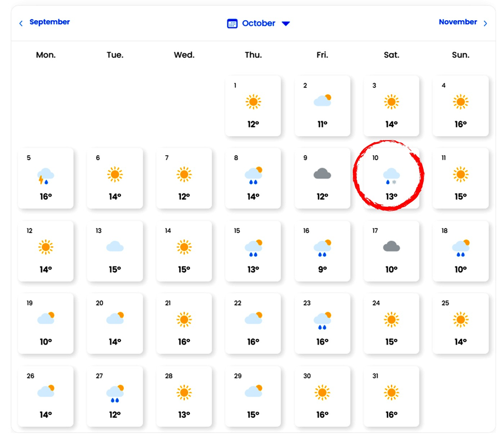Go to next month November
Screen dimensions: 504x438
458,22
